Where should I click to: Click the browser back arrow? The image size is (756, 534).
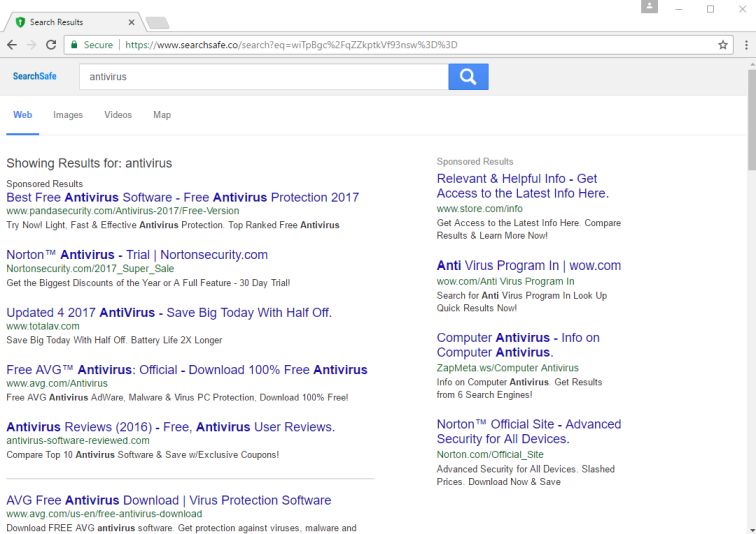click(12, 45)
